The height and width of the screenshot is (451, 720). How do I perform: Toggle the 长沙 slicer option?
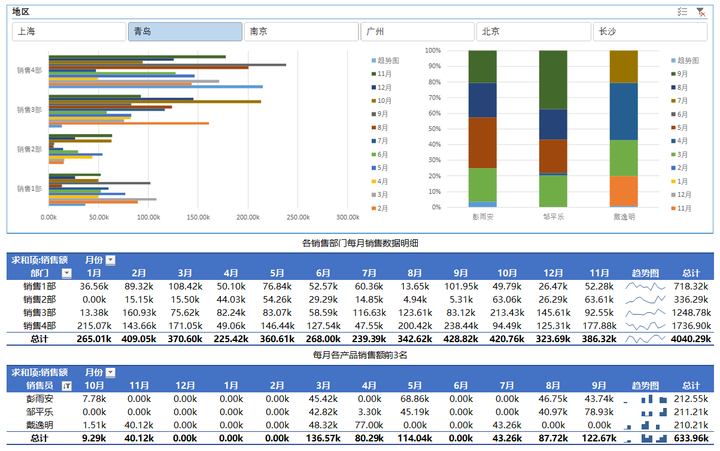click(650, 32)
